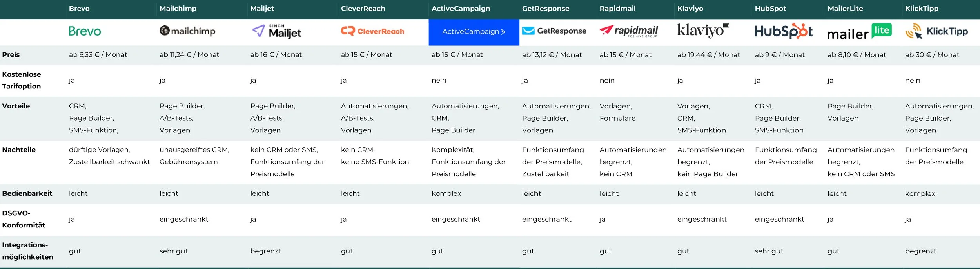Select the Mailchimp column header
The width and height of the screenshot is (980, 269).
coord(178,9)
